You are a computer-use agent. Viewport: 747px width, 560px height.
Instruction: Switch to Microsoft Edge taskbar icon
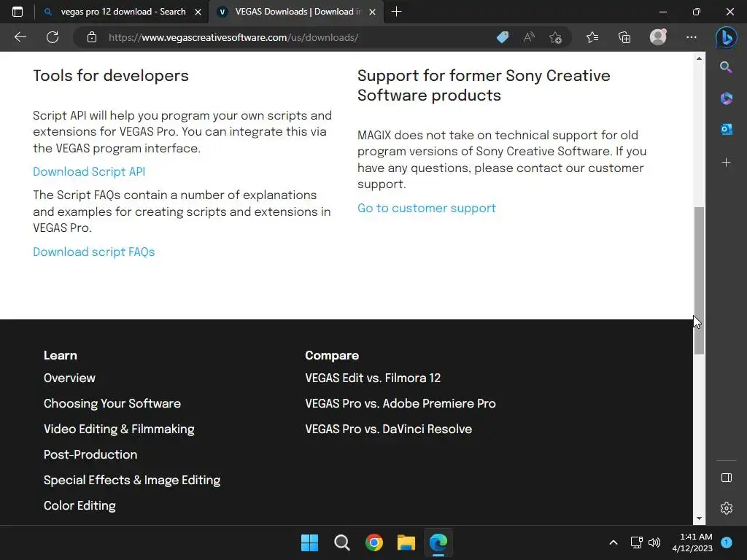coord(438,542)
